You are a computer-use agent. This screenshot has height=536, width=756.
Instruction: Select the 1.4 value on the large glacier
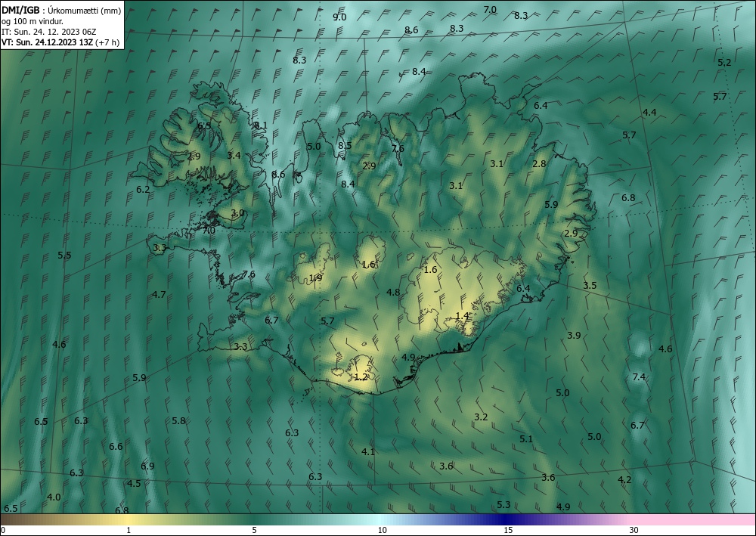click(x=462, y=316)
